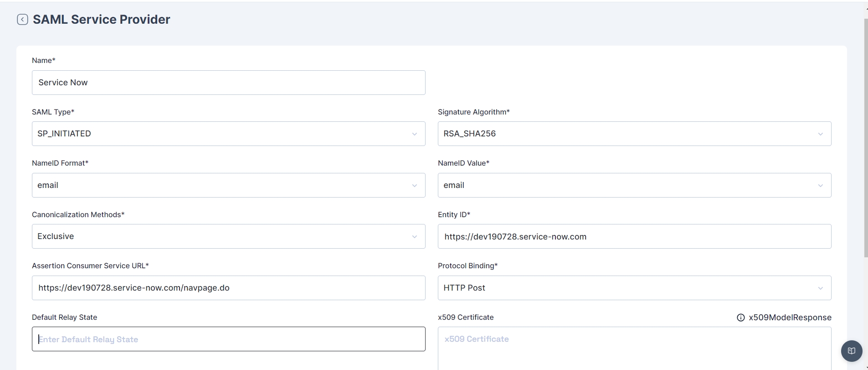The height and width of the screenshot is (370, 868).
Task: Click the vertical page scrollbar
Action: tap(866, 137)
